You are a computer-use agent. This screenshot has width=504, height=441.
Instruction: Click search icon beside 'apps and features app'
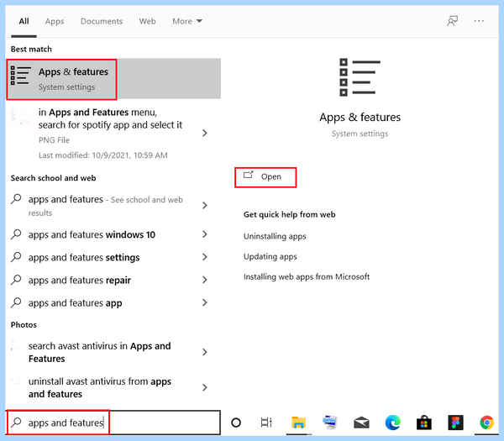(x=16, y=302)
